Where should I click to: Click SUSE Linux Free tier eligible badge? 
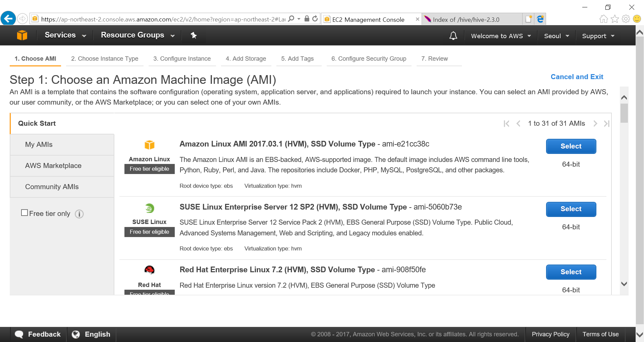pos(150,232)
